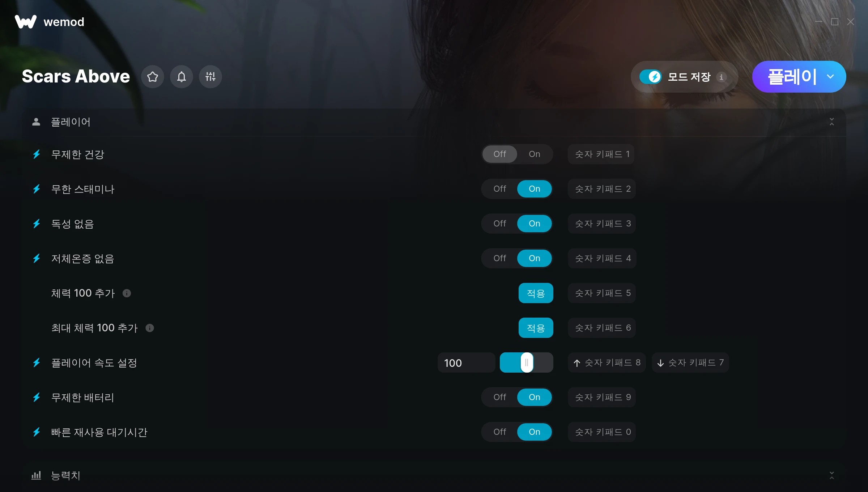Image resolution: width=868 pixels, height=492 pixels.
Task: Click info icon beside 최대 체력 100 추가
Action: [x=150, y=328]
